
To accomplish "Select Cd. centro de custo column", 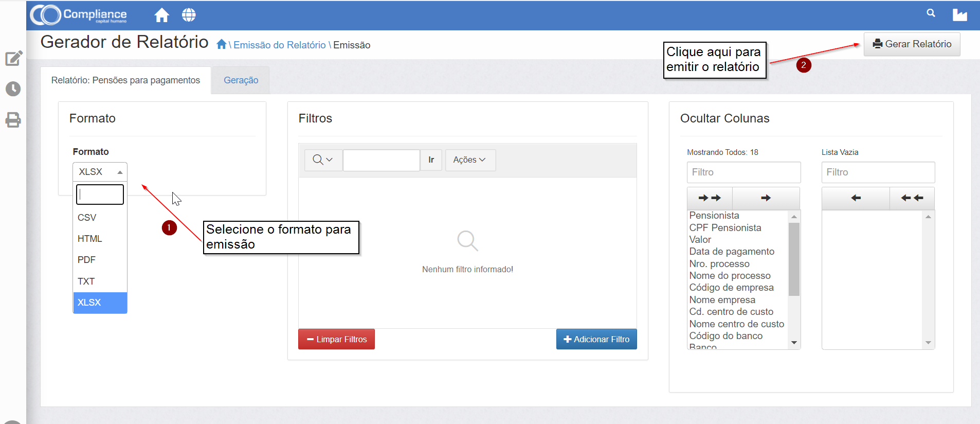I will 731,312.
